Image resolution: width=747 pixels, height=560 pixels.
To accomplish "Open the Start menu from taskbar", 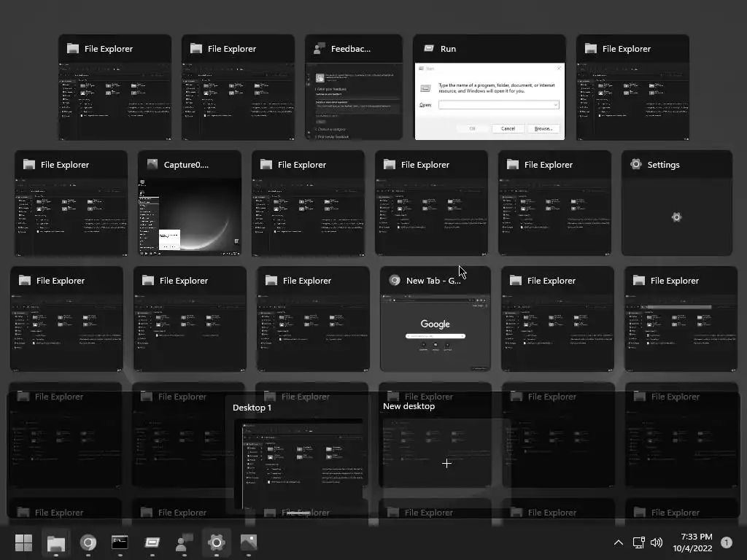I will click(23, 542).
